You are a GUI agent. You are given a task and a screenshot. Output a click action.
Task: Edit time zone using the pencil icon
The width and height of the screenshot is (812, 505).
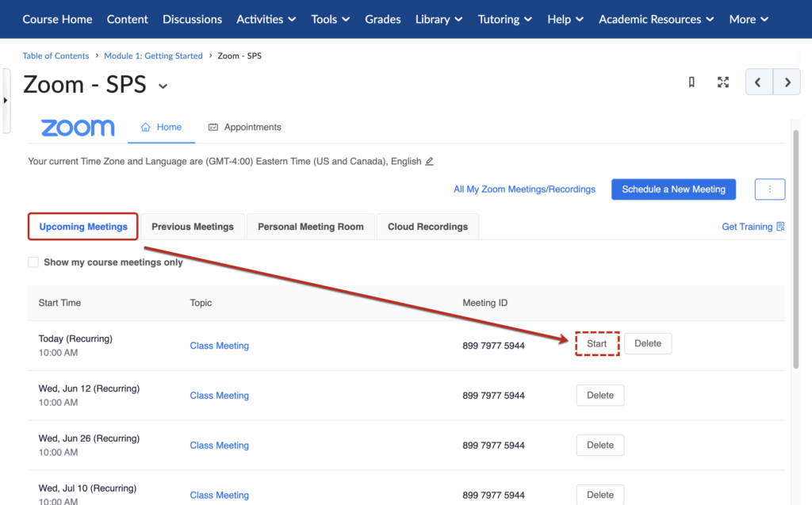(x=429, y=161)
